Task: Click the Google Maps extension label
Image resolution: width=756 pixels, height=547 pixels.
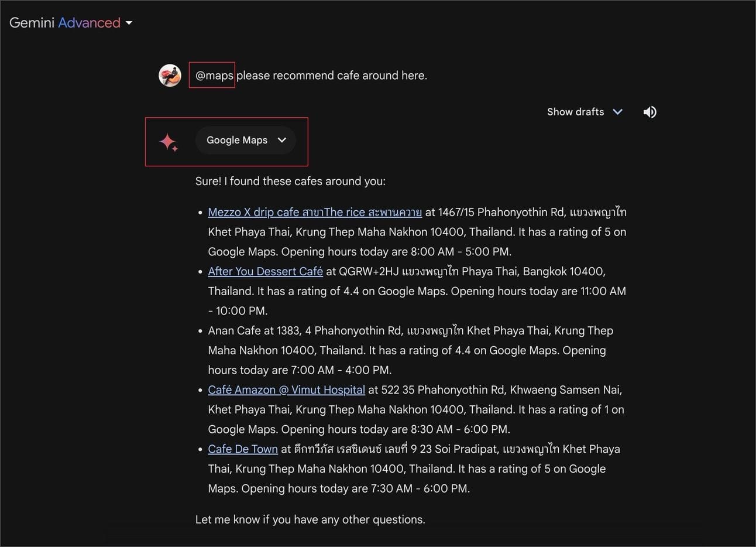Action: pyautogui.click(x=236, y=140)
